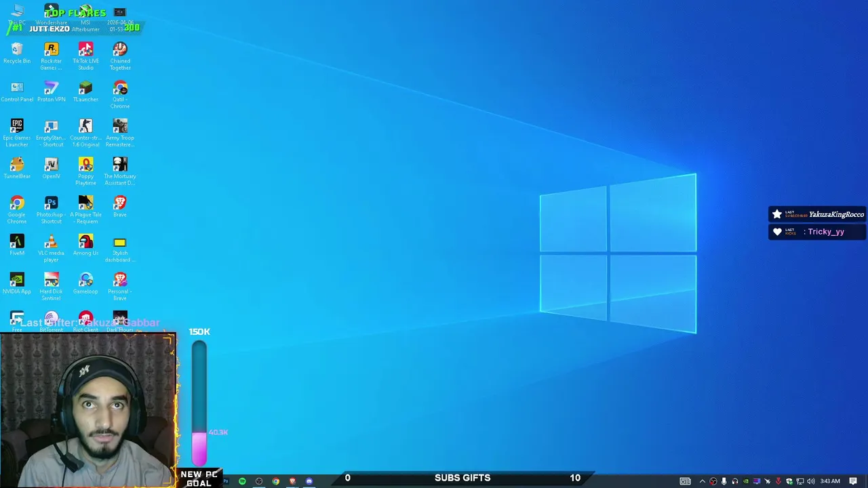
Task: Open the Personal Brave profile shortcut
Action: pyautogui.click(x=120, y=287)
